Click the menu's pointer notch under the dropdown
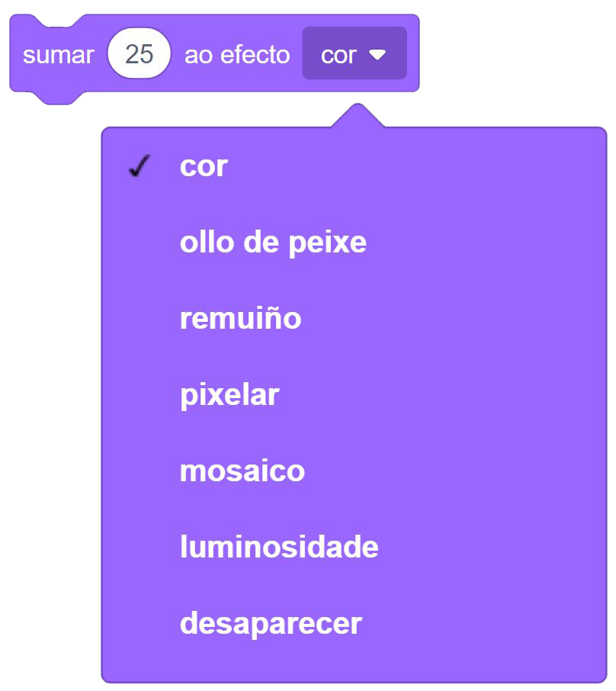Image resolution: width=616 pixels, height=691 pixels. [357, 116]
